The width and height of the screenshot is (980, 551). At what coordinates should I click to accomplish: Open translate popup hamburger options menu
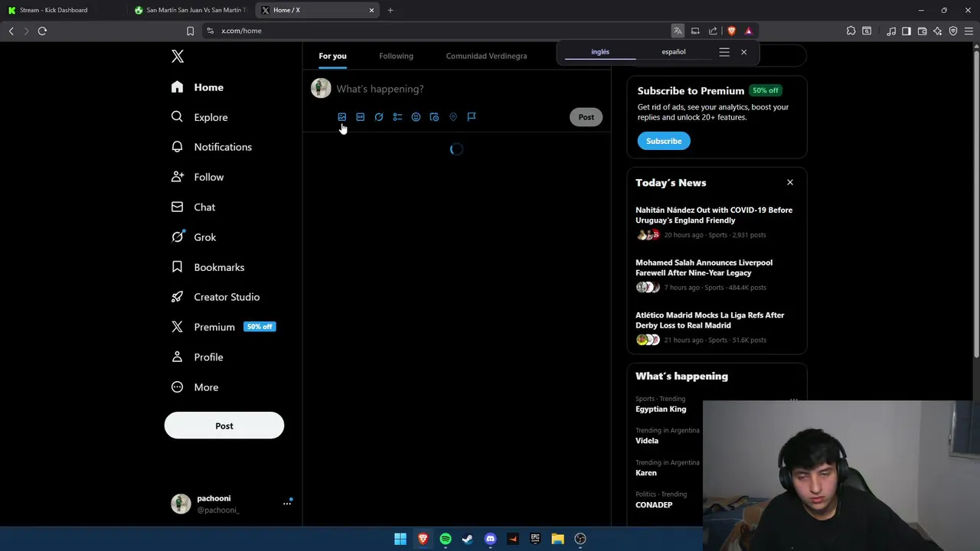(x=724, y=52)
